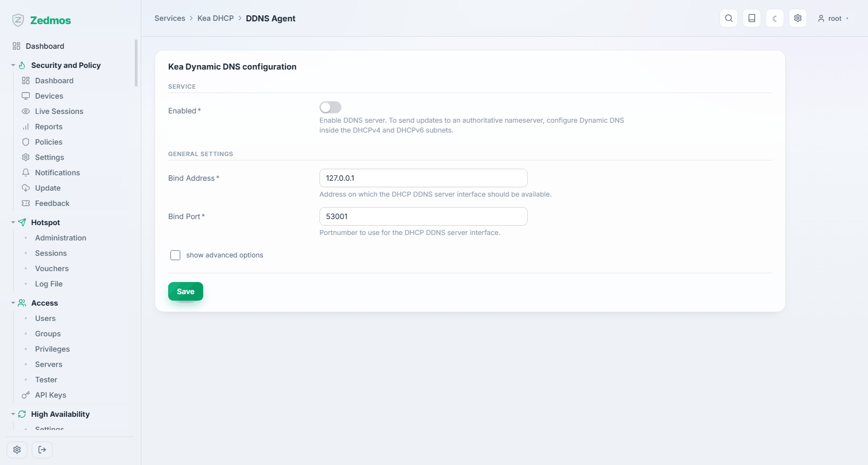Click the Hotspot paper plane icon
868x465 pixels.
22,222
